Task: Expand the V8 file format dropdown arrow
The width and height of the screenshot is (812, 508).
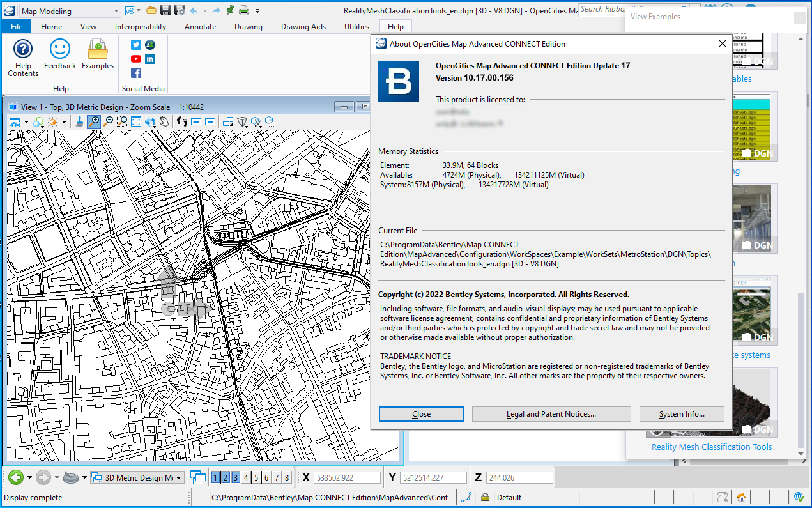Action: click(x=139, y=10)
